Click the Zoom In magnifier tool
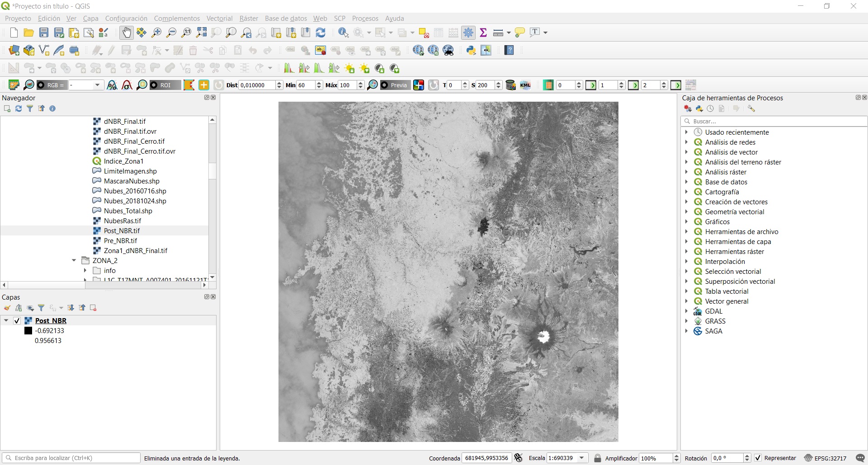Image resolution: width=868 pixels, height=465 pixels. (156, 33)
